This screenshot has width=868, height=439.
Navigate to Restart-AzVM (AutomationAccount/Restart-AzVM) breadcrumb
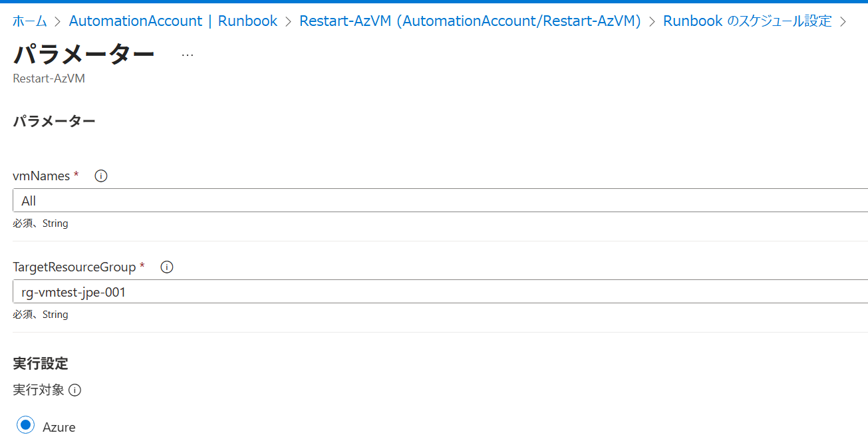point(470,21)
